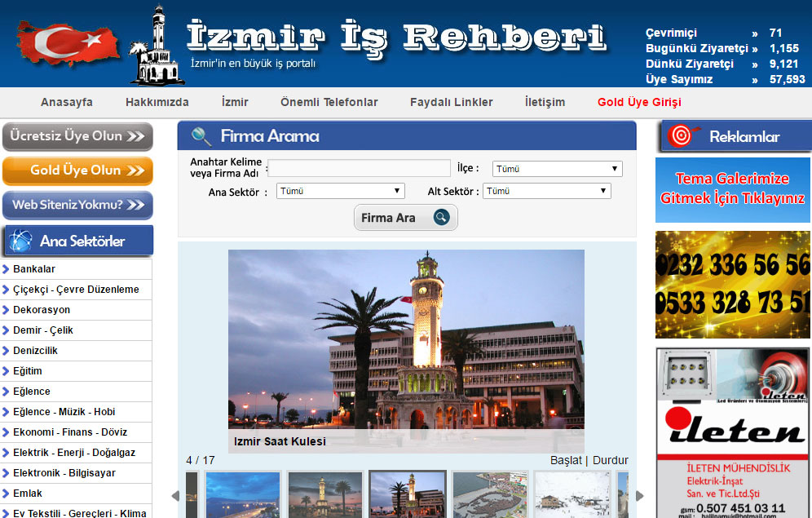Image resolution: width=812 pixels, height=518 pixels.
Task: Open Çiçekçi - Çevre Düzenleme sector
Action: click(76, 290)
